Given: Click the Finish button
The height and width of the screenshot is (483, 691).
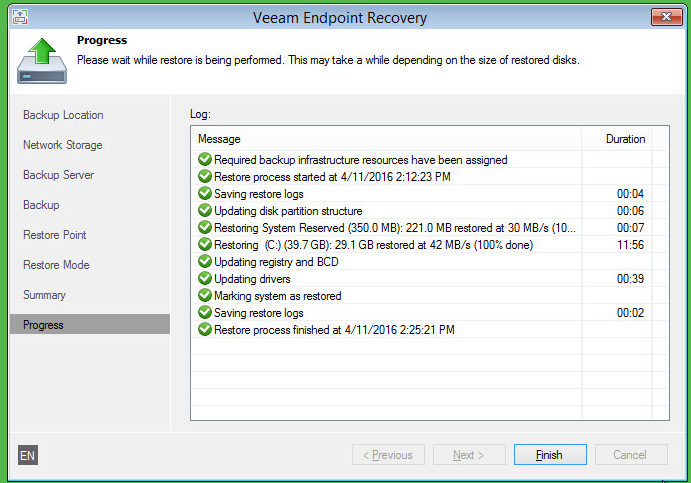Looking at the screenshot, I should point(550,454).
